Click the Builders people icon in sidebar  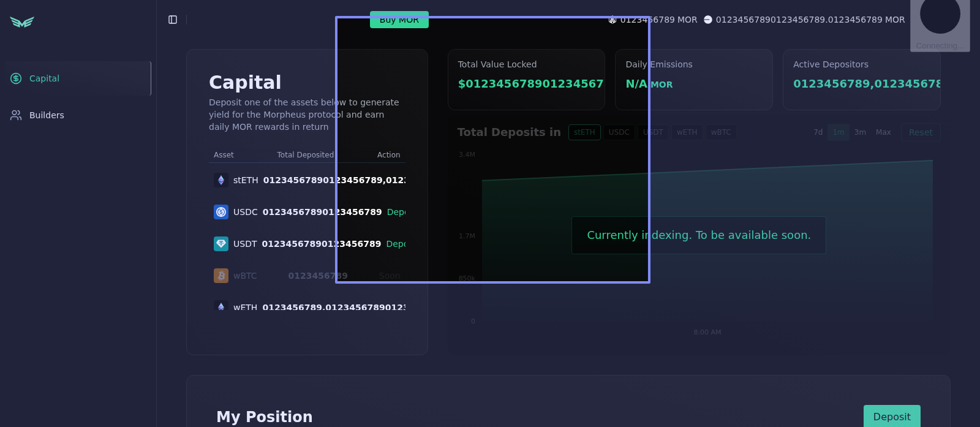[16, 115]
